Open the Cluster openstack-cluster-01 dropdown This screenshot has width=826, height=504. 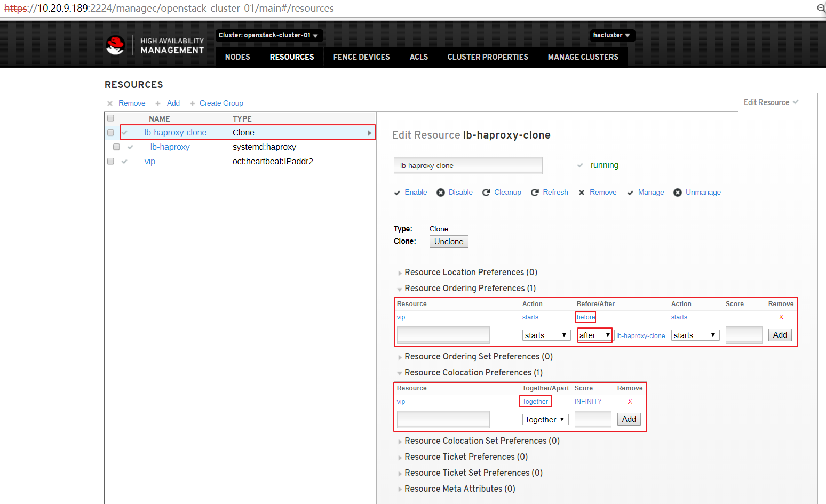(x=269, y=35)
